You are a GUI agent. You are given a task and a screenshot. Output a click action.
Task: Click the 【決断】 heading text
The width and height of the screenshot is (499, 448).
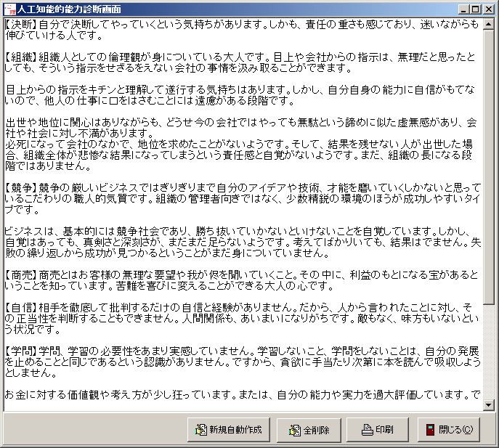[x=21, y=25]
